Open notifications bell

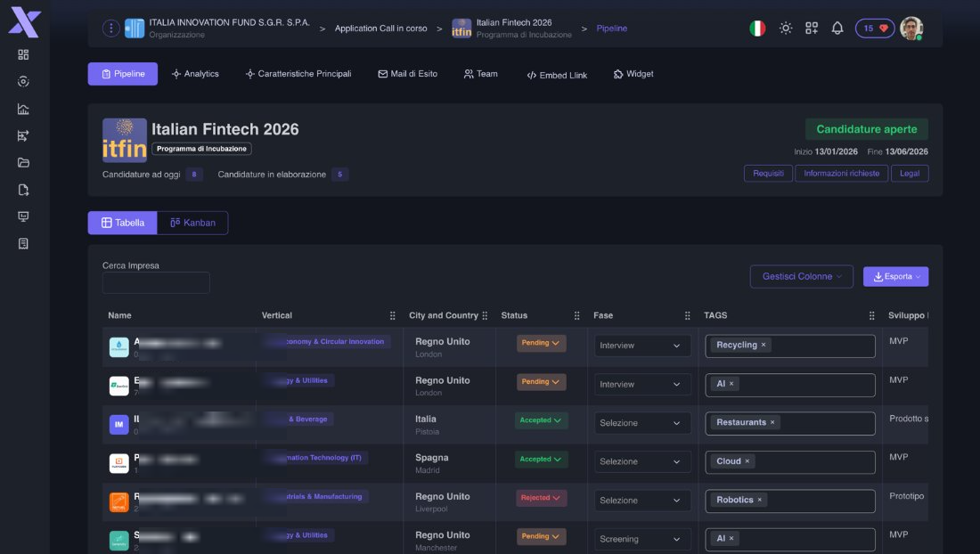click(837, 29)
